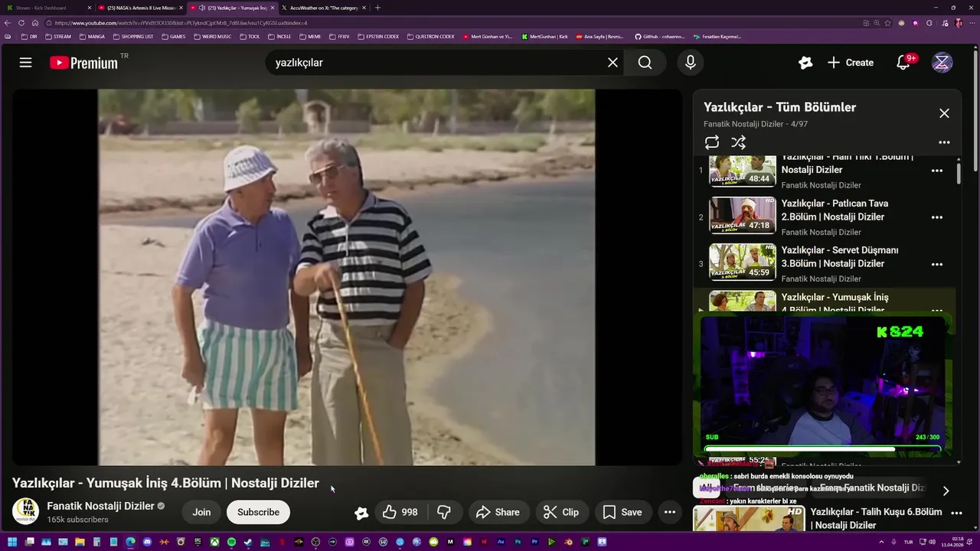Dislike the video
This screenshot has width=980, height=551.
444,512
